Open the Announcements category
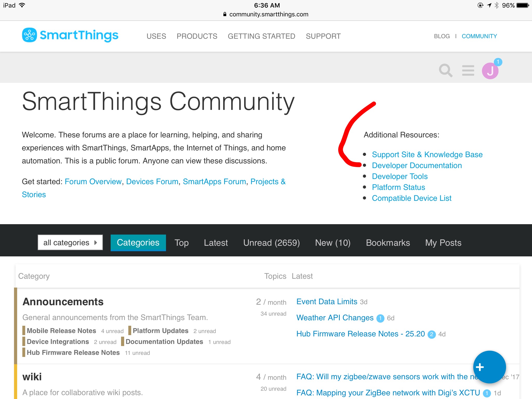The image size is (532, 399). pyautogui.click(x=63, y=302)
